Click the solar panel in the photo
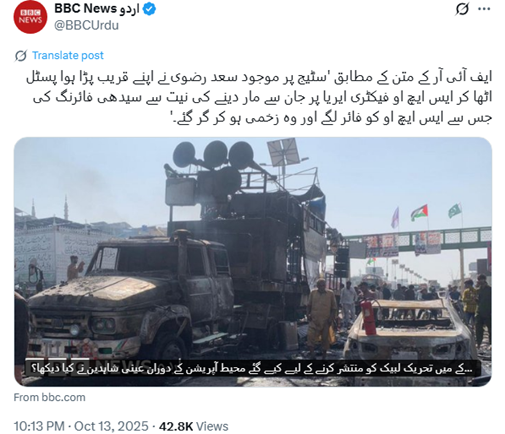Screen dimensions: 505x434 tap(283, 152)
